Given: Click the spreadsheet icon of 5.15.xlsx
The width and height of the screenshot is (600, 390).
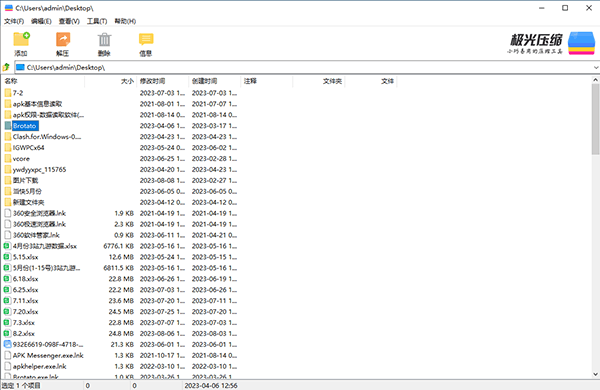Looking at the screenshot, I should coord(7,257).
